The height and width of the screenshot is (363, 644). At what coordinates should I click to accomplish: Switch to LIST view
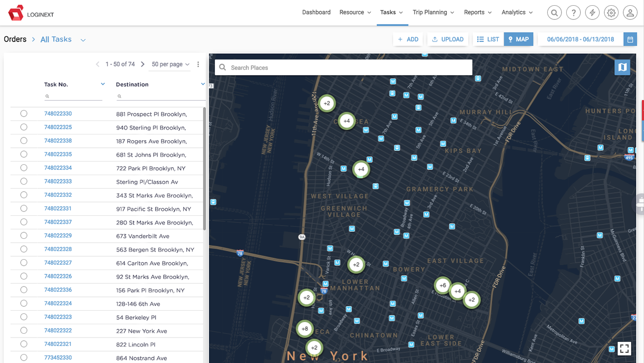[488, 39]
